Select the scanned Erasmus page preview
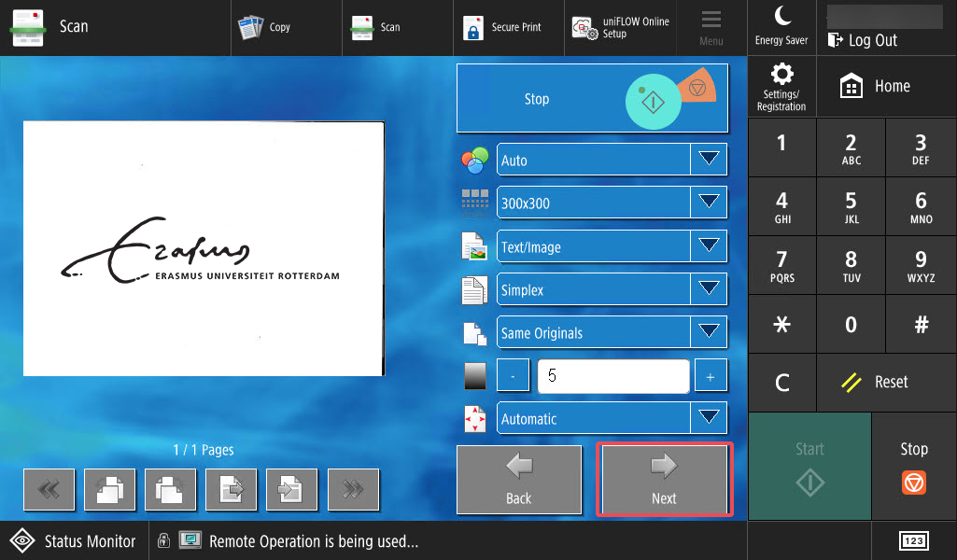Image resolution: width=957 pixels, height=560 pixels. 204,248
